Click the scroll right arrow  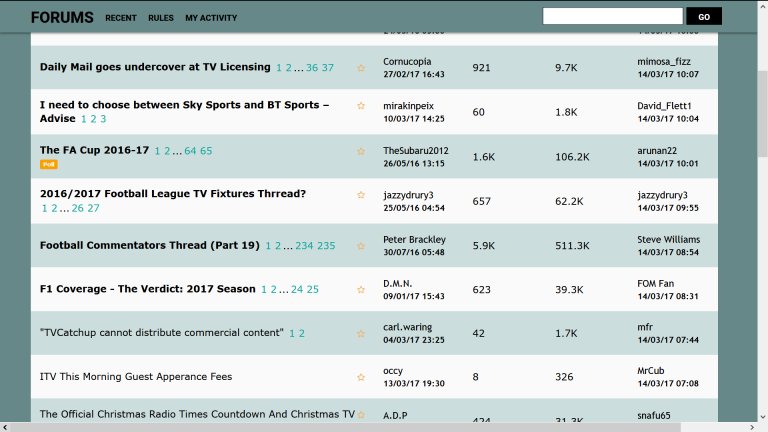click(752, 428)
